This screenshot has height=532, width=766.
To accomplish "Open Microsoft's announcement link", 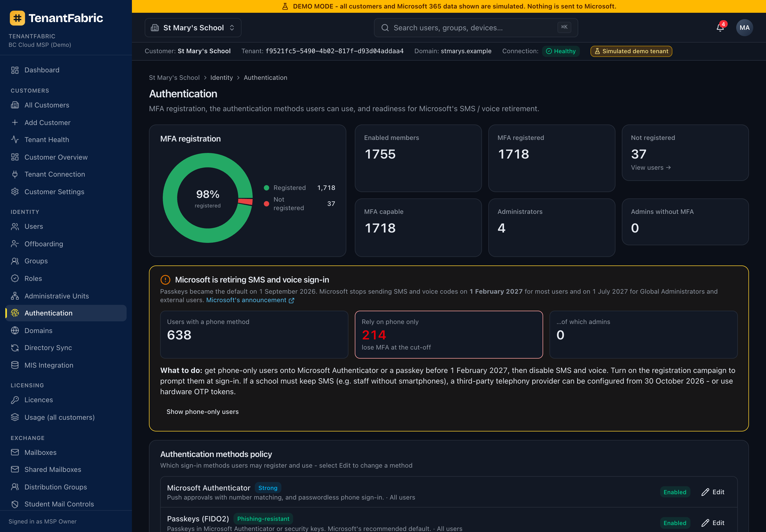I will point(250,300).
